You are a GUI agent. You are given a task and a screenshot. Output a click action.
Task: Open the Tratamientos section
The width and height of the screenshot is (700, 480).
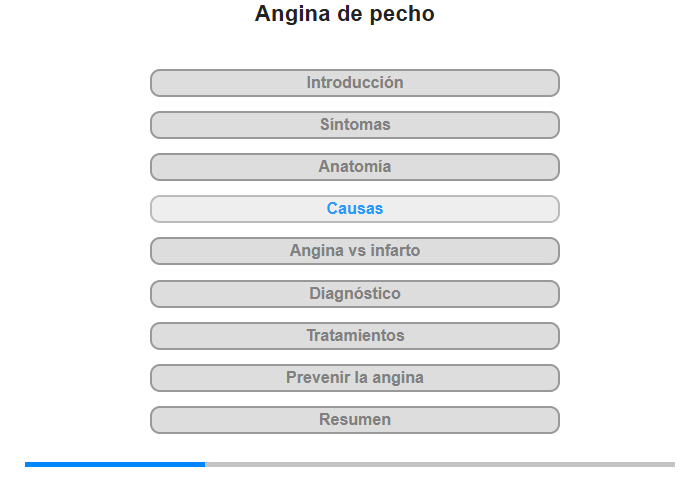[x=355, y=336]
